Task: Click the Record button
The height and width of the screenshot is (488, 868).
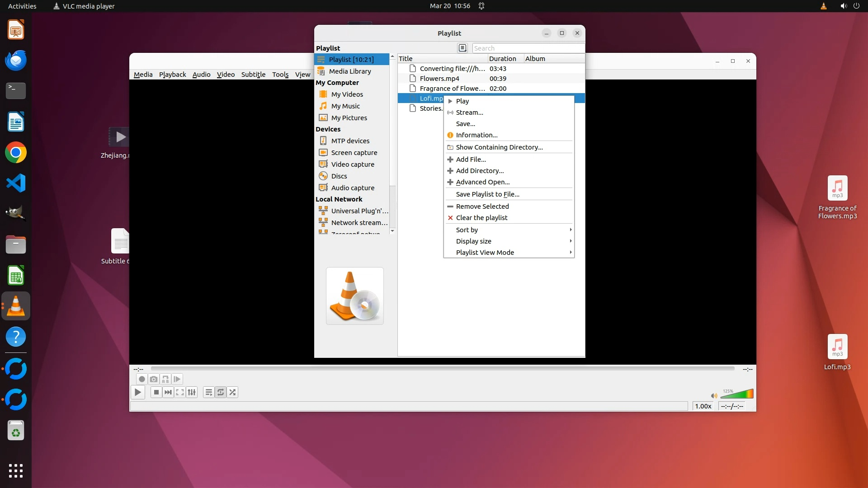Action: (142, 379)
